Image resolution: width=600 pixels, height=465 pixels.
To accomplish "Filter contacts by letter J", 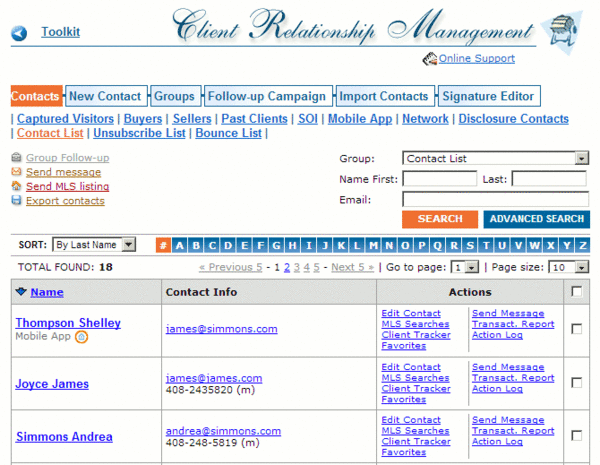I will click(325, 245).
